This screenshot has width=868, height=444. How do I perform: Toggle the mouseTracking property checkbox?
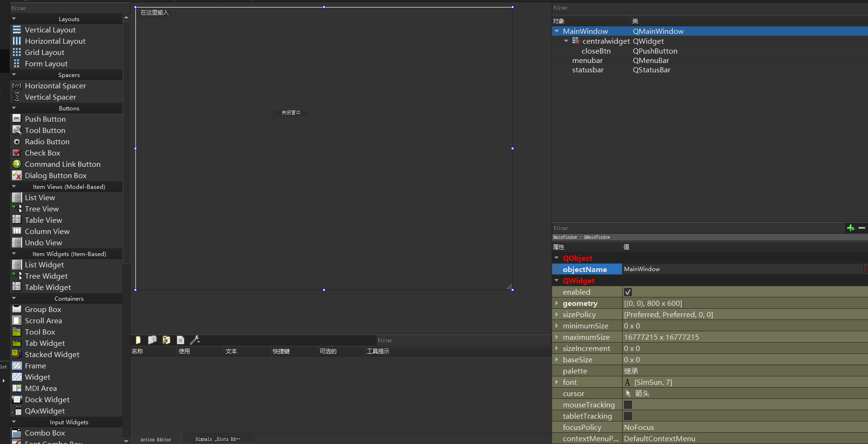click(x=628, y=405)
